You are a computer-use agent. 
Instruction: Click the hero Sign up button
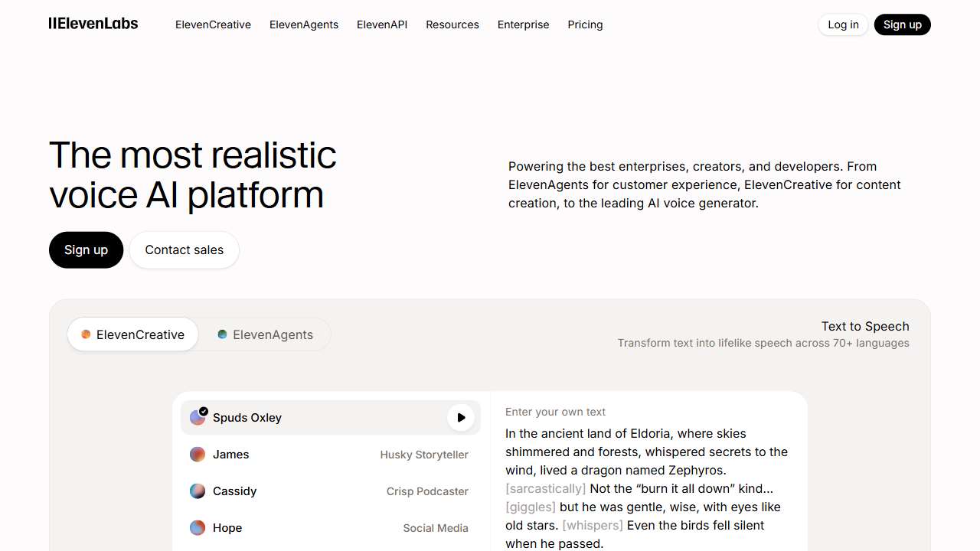click(x=86, y=250)
